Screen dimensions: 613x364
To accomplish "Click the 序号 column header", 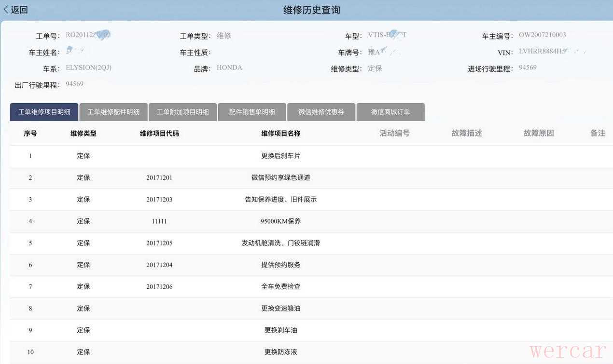I will pyautogui.click(x=30, y=134).
